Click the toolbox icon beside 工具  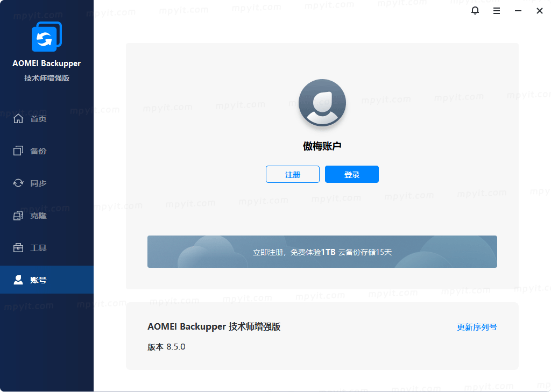pyautogui.click(x=18, y=248)
